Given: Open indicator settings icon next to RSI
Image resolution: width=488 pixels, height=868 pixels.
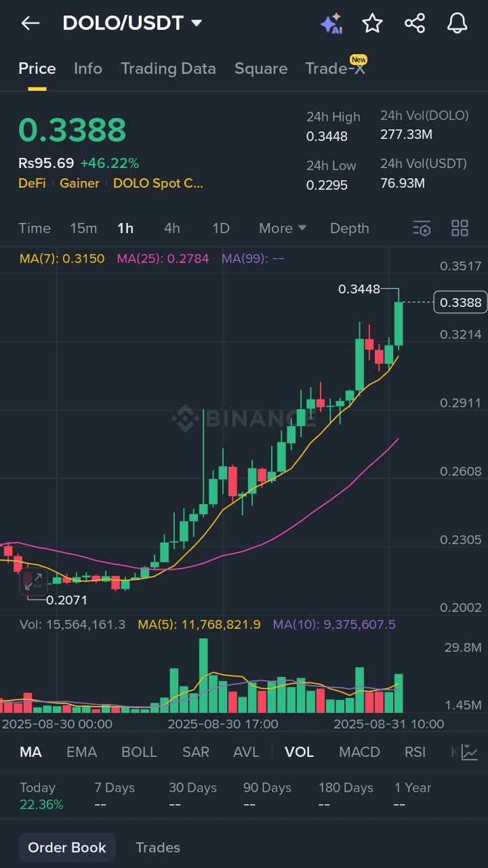Looking at the screenshot, I should pyautogui.click(x=470, y=752).
